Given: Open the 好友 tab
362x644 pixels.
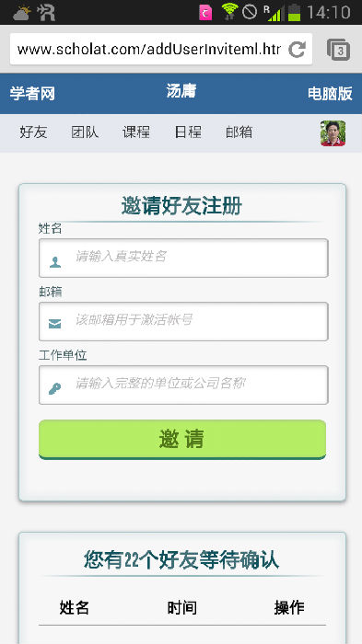Looking at the screenshot, I should point(33,132).
